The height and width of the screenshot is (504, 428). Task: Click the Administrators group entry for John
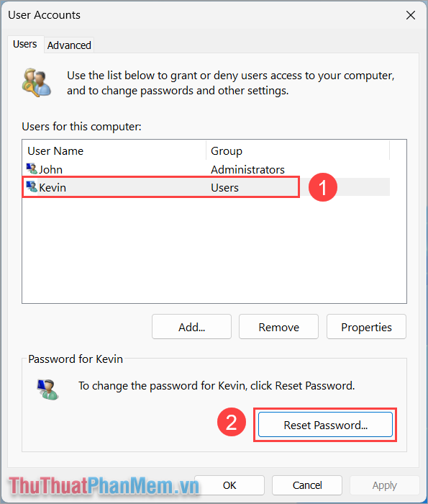(247, 169)
